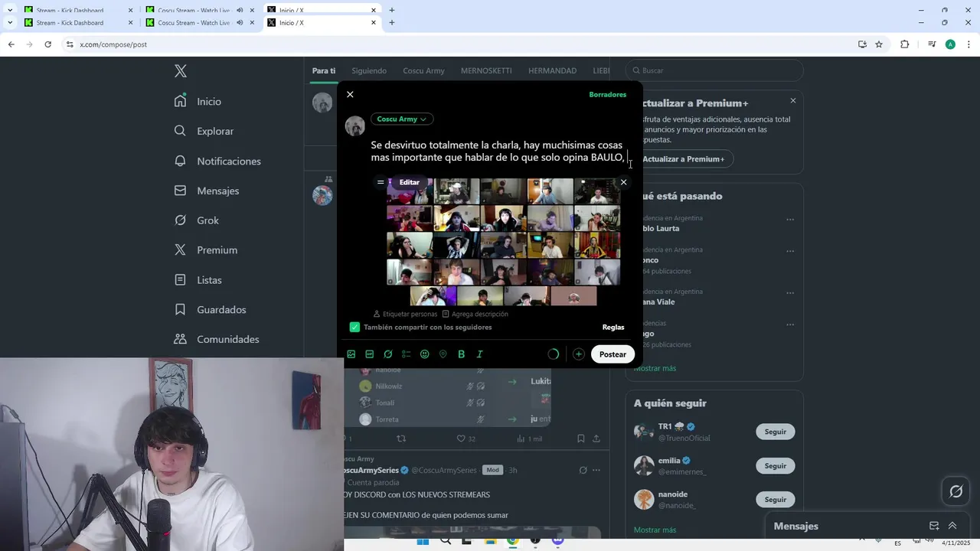Follow nanoide with the Seguir button
Screen dimensions: 980x551
pos(776,499)
